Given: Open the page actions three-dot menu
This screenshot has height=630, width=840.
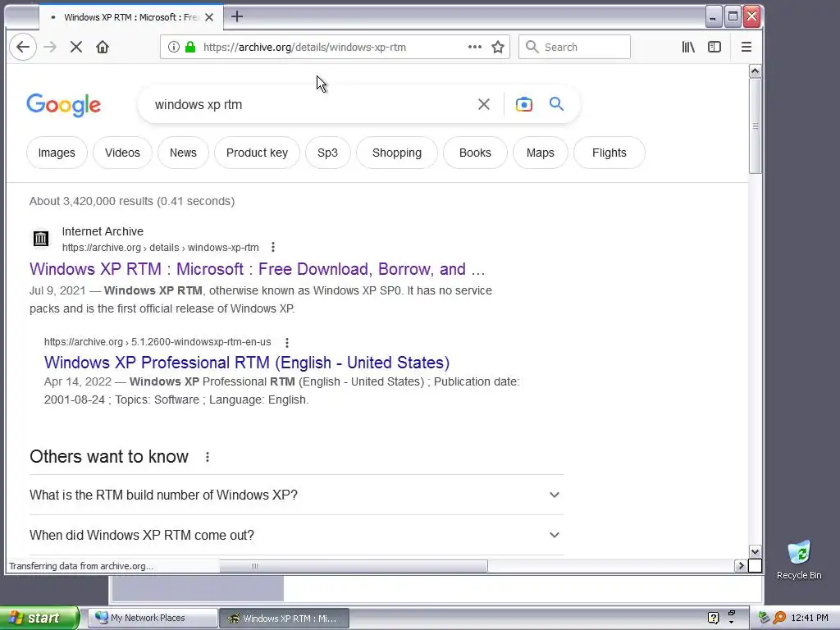Looking at the screenshot, I should (475, 47).
